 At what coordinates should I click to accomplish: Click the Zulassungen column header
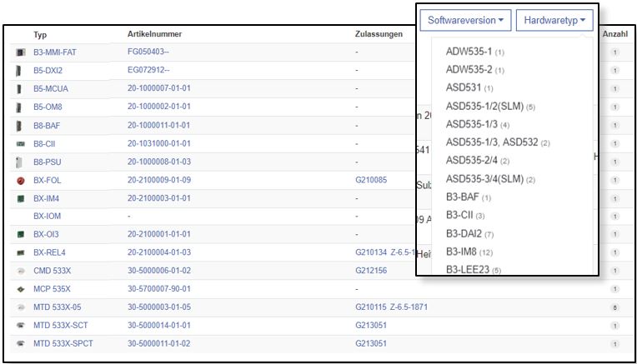(x=379, y=34)
